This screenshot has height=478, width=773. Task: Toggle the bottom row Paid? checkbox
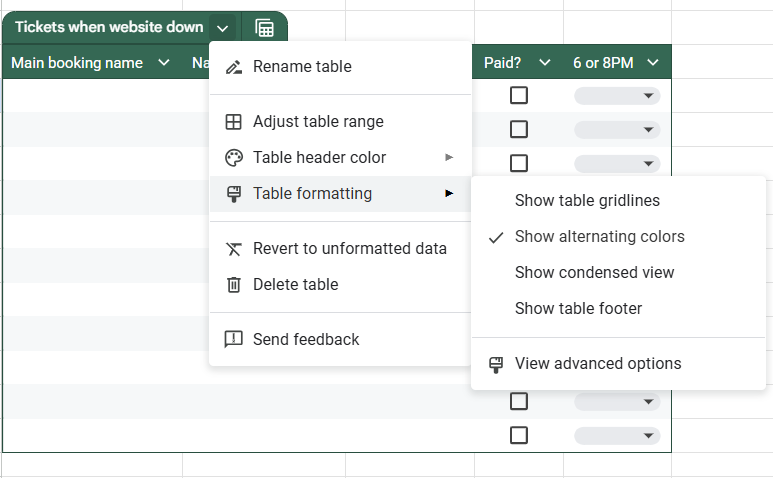pos(519,435)
